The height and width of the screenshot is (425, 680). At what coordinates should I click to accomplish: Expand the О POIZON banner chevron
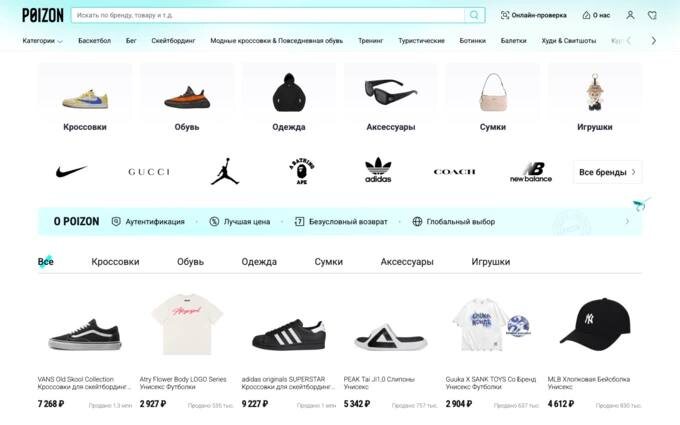tap(627, 222)
